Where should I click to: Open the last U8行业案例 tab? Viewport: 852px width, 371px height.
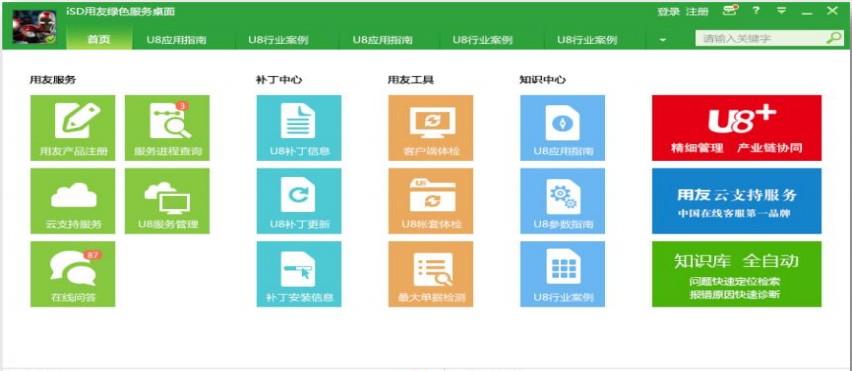587,40
